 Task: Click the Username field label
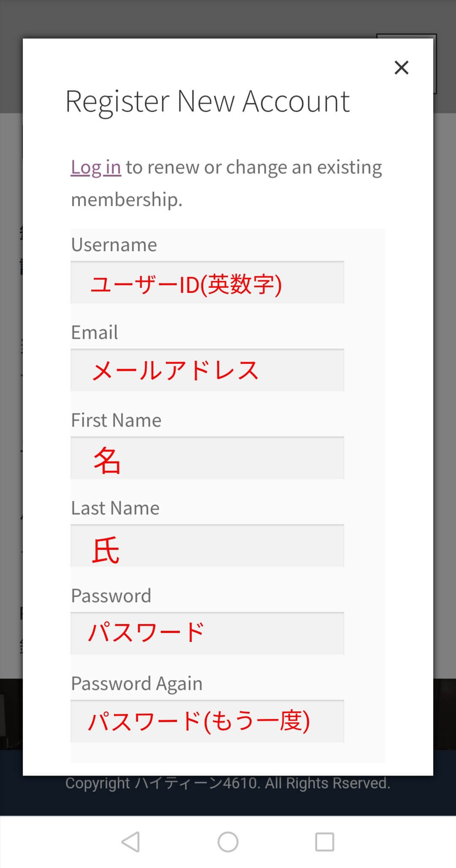tap(114, 245)
